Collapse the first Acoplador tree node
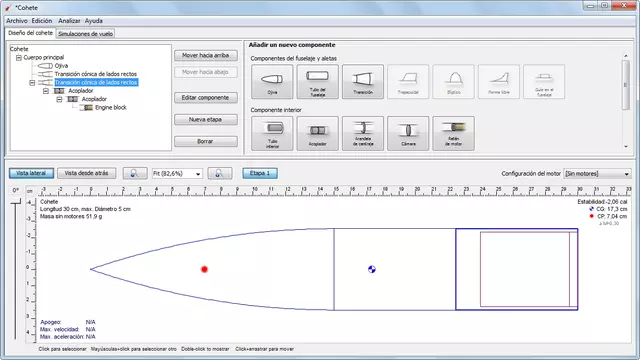640x360 pixels. [x=46, y=91]
